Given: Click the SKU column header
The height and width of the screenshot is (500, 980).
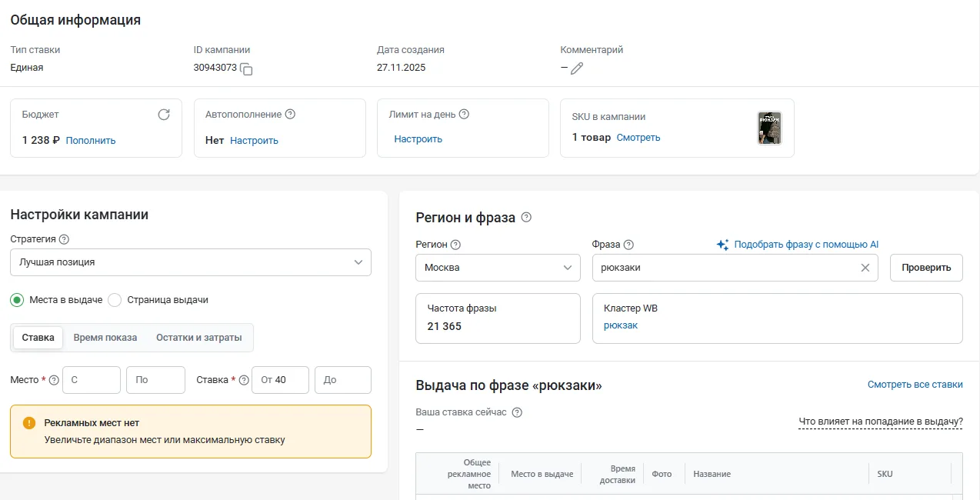Looking at the screenshot, I should tap(885, 474).
